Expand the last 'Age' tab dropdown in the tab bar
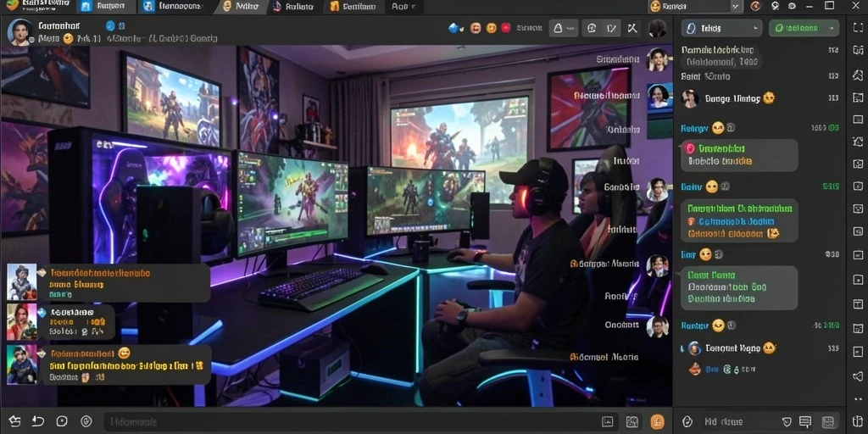The image size is (868, 434). pyautogui.click(x=404, y=7)
